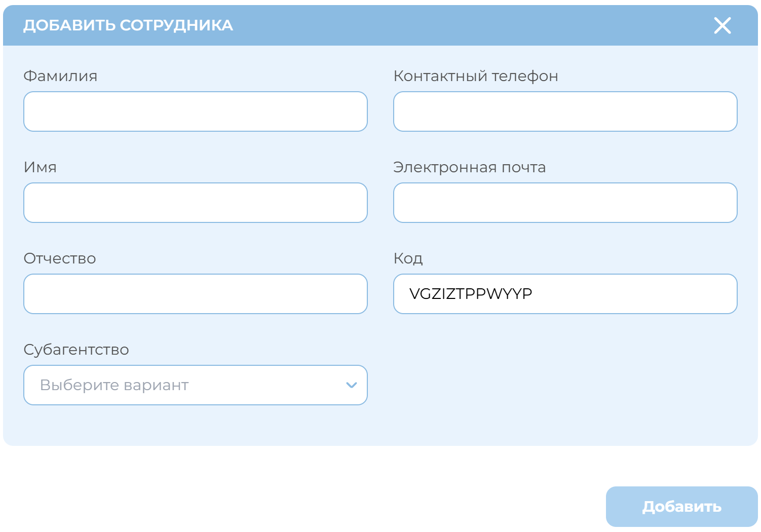Click the Субагентство label
761x532 pixels.
(x=76, y=350)
